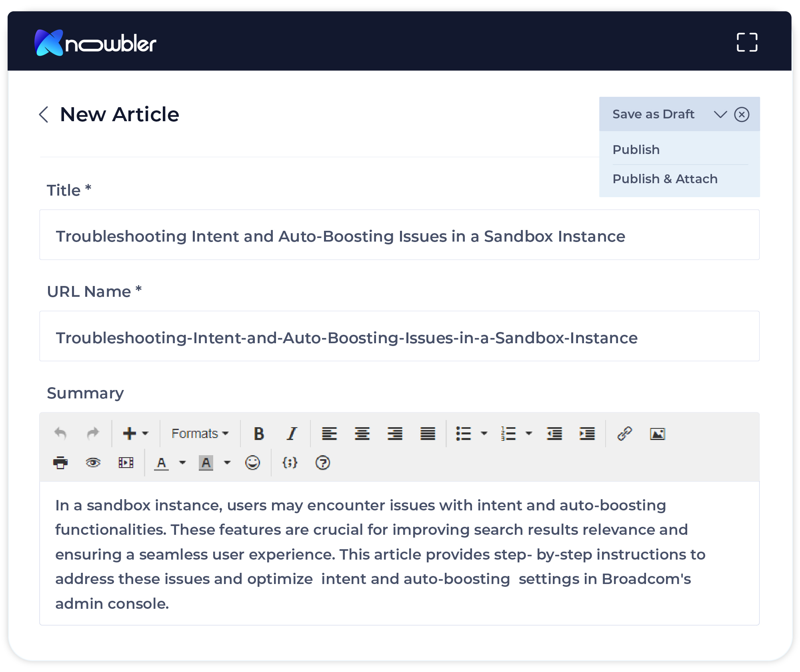Align text right
800x672 pixels.
[395, 434]
